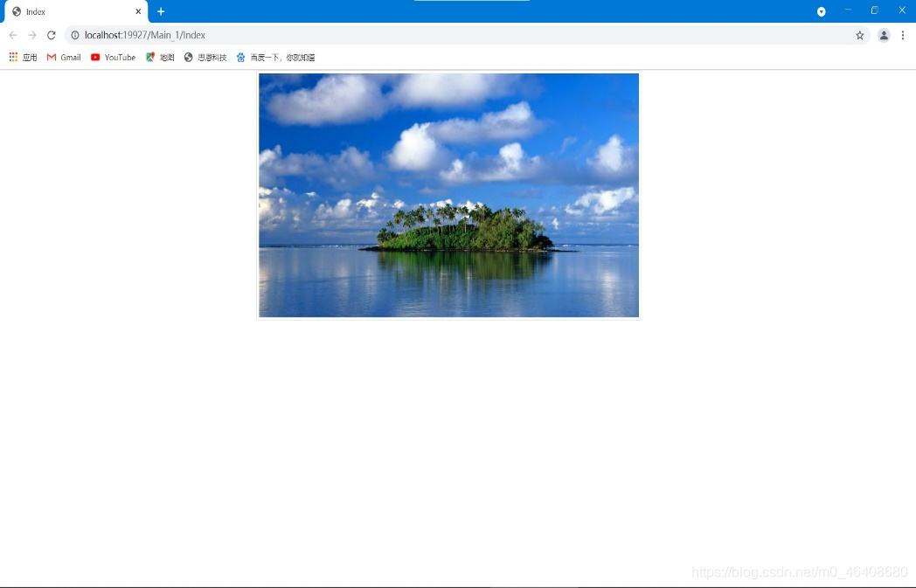Close the Index tab
Screen dimensions: 916x588
click(138, 11)
